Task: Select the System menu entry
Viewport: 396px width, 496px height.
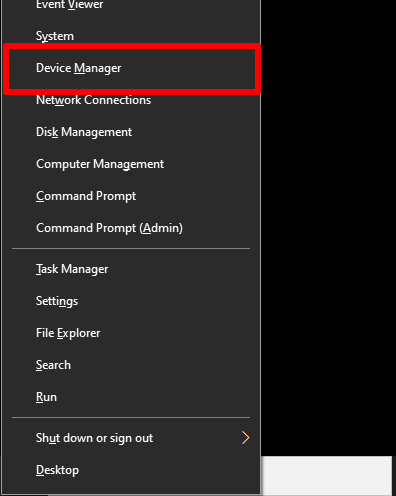Action: click(131, 36)
